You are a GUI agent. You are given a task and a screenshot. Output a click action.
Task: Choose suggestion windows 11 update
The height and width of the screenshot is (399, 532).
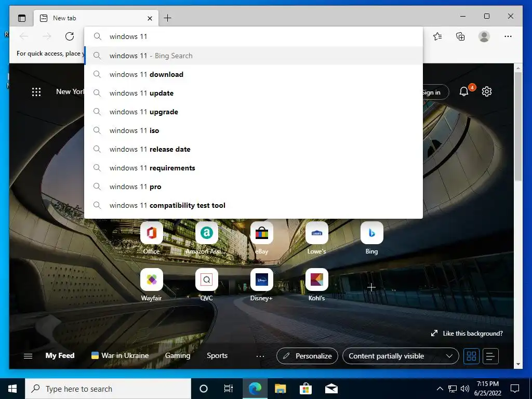coord(254,93)
